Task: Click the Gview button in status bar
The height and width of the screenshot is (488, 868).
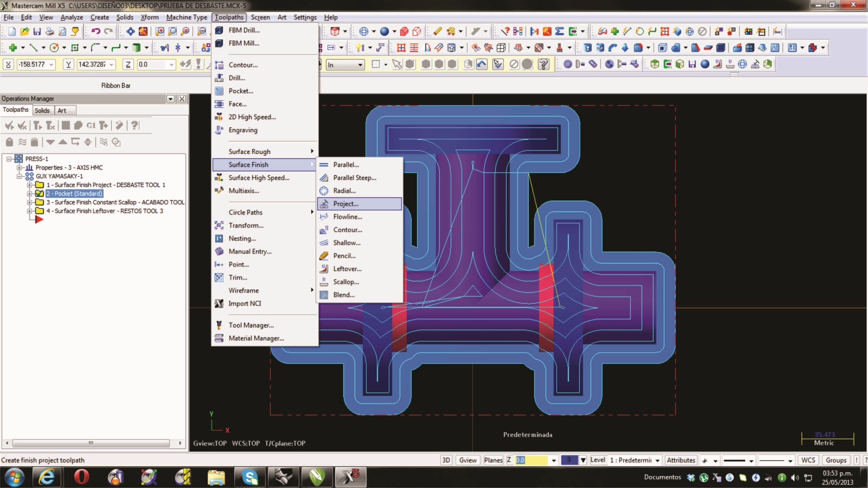Action: click(468, 460)
